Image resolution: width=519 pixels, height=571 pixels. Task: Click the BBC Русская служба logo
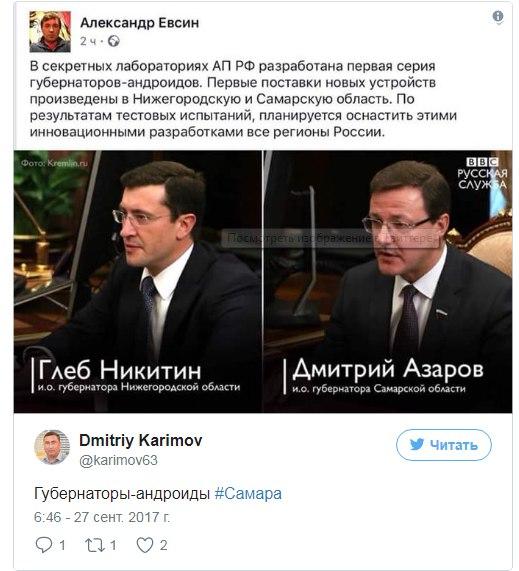(x=482, y=173)
